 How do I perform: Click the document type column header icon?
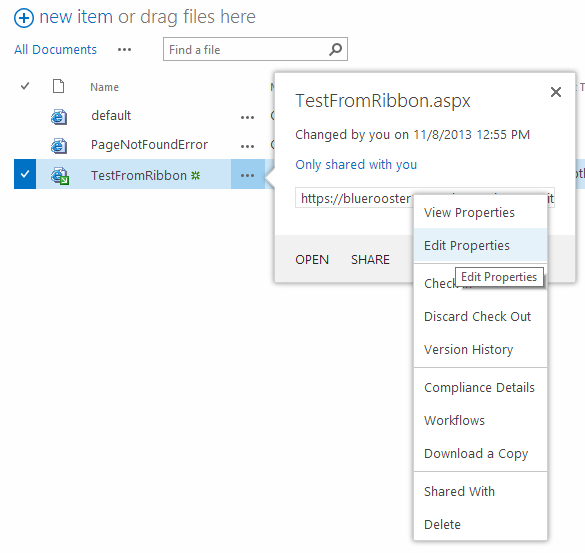tap(59, 86)
